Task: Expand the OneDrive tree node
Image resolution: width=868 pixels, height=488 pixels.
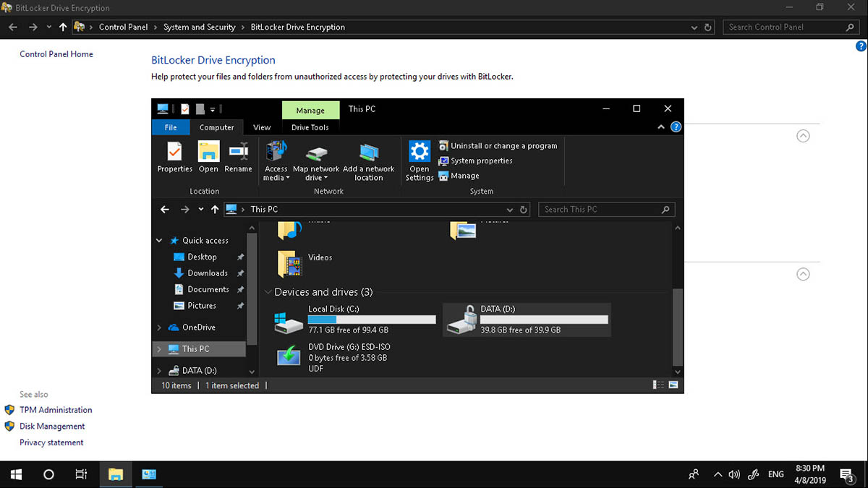Action: pos(159,328)
